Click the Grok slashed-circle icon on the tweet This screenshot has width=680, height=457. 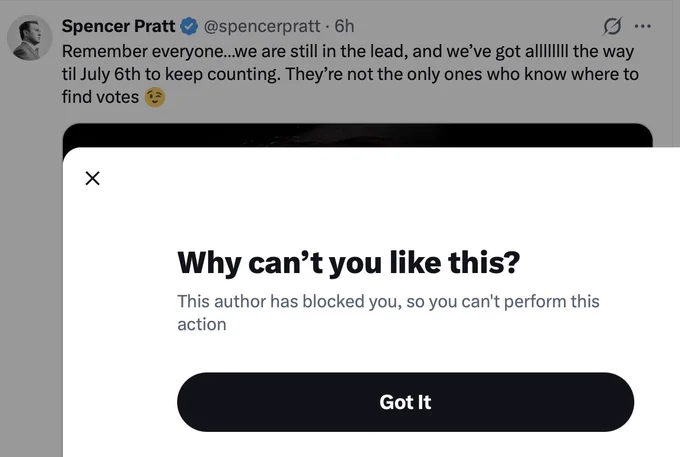[x=612, y=26]
